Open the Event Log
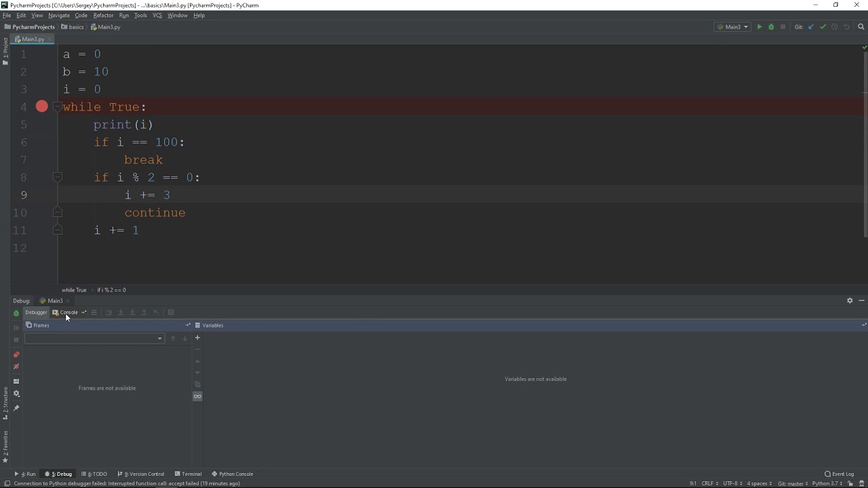The width and height of the screenshot is (868, 488). click(840, 474)
